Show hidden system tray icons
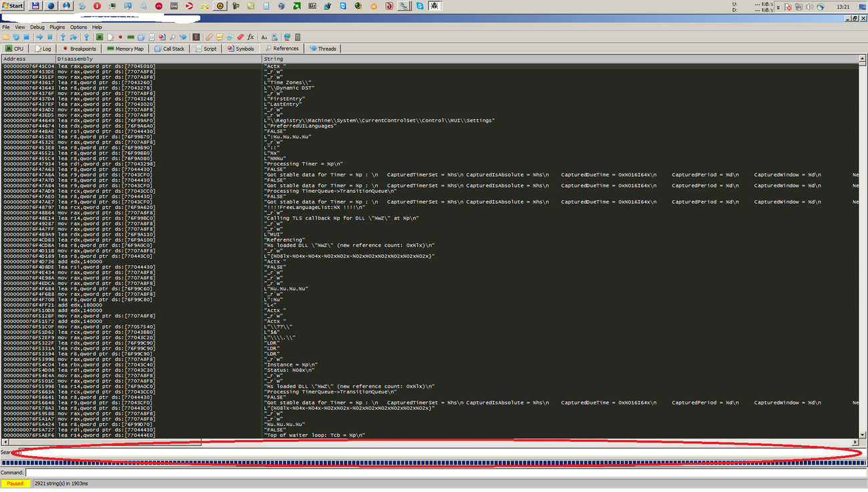This screenshot has width=868, height=492. pyautogui.click(x=777, y=7)
